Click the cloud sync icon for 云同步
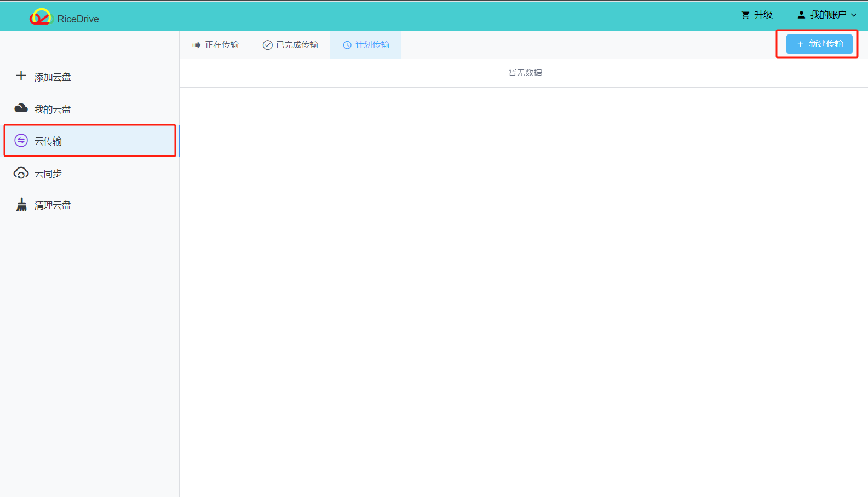 [x=21, y=173]
